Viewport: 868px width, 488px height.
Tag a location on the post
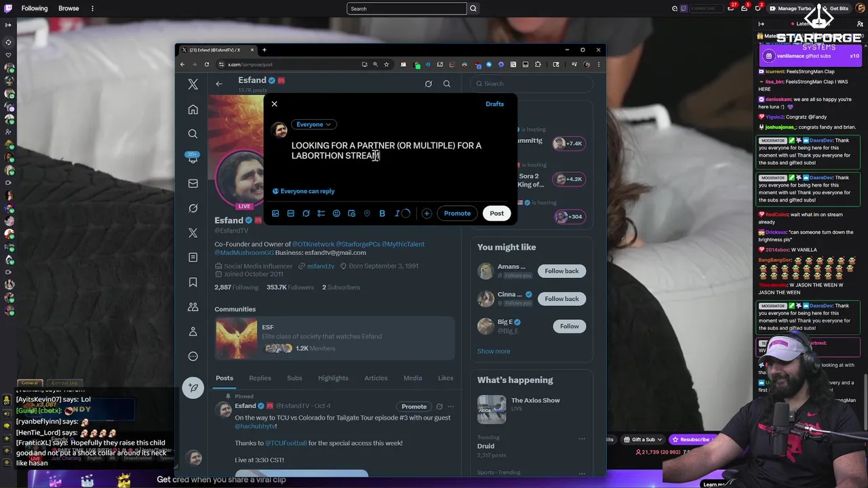[x=367, y=213]
